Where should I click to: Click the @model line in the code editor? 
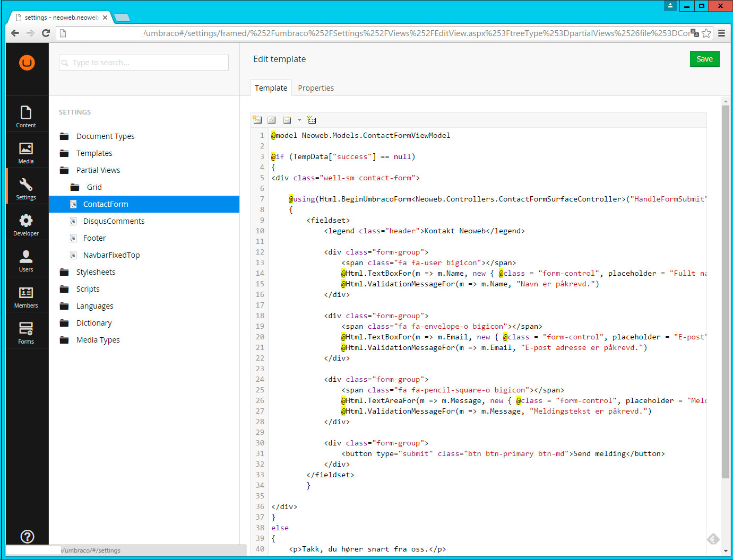coord(360,135)
